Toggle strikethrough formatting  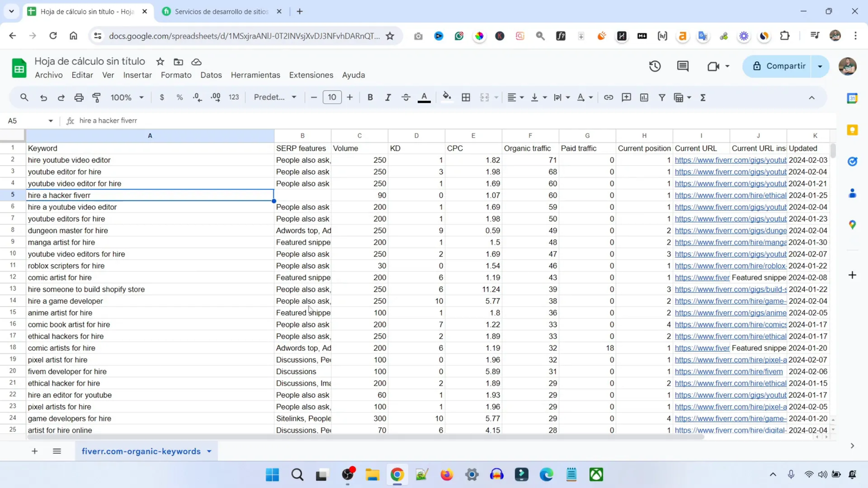[406, 98]
